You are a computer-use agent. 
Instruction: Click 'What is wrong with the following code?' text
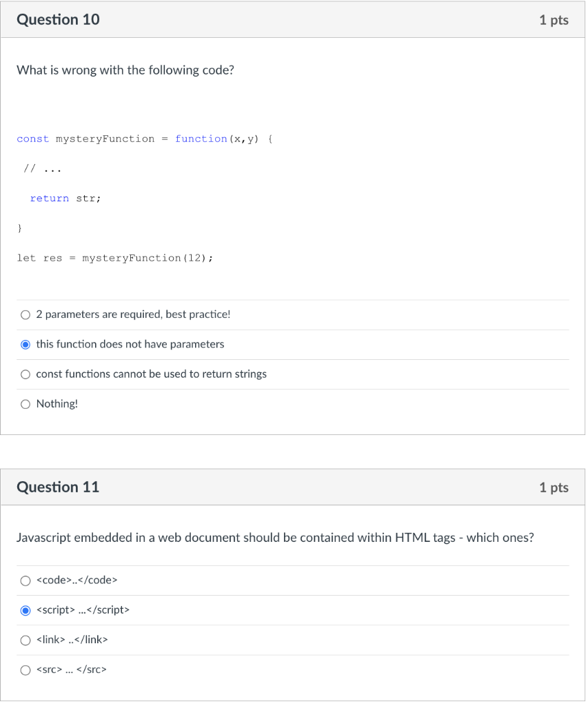[x=125, y=70]
